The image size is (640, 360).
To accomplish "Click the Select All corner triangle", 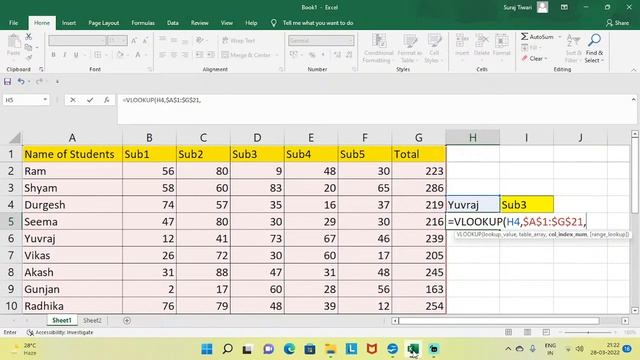I will tap(15, 138).
